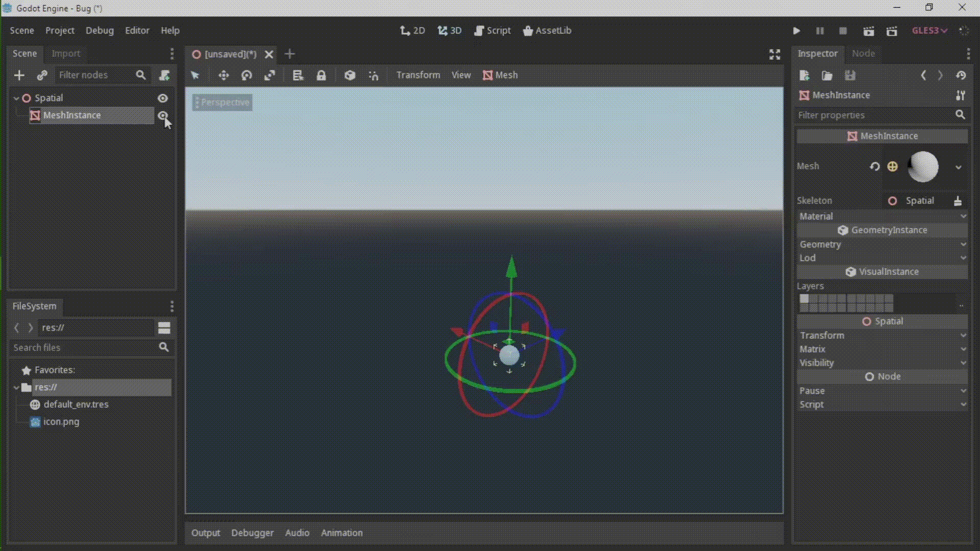This screenshot has width=980, height=551.
Task: Expand the Material section
Action: [x=882, y=216]
